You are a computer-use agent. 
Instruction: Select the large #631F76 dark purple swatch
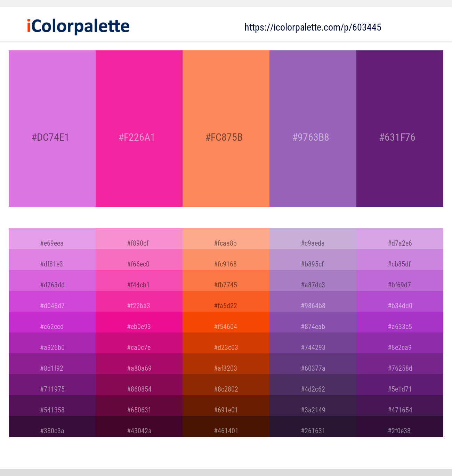[x=400, y=129]
